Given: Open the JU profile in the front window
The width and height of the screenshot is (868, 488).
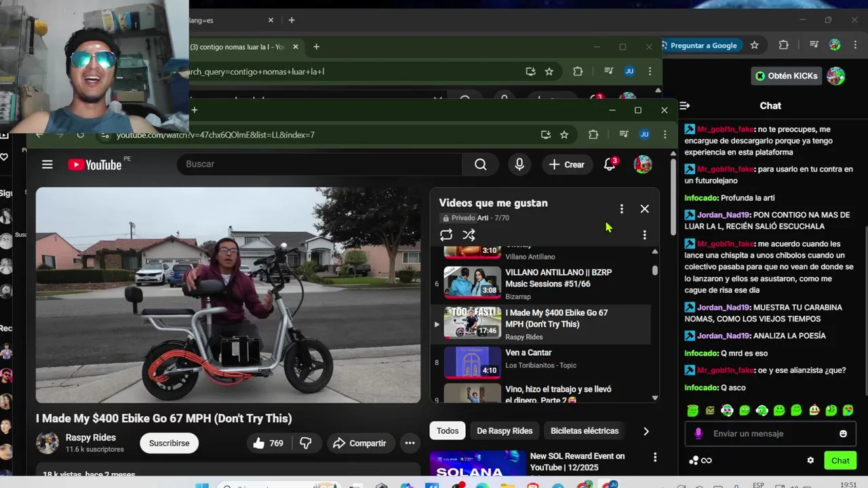Looking at the screenshot, I should pyautogui.click(x=644, y=134).
